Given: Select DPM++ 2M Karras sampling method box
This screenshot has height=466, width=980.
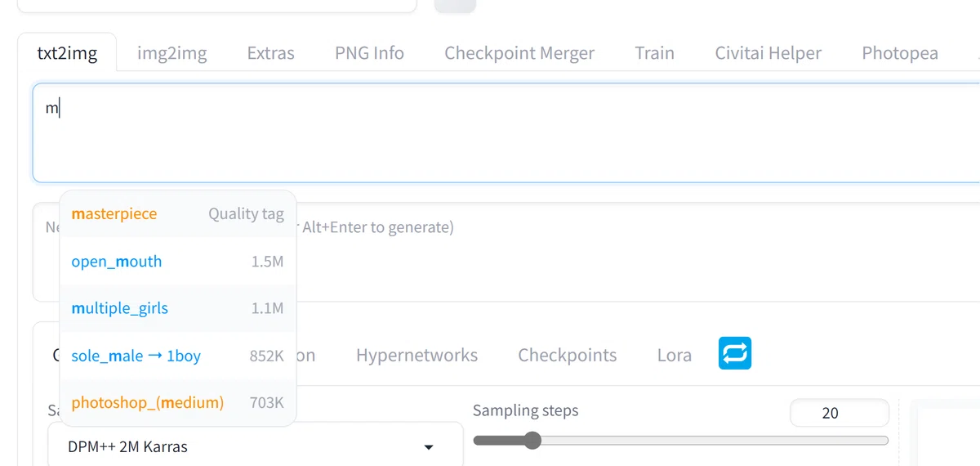Looking at the screenshot, I should point(256,446).
